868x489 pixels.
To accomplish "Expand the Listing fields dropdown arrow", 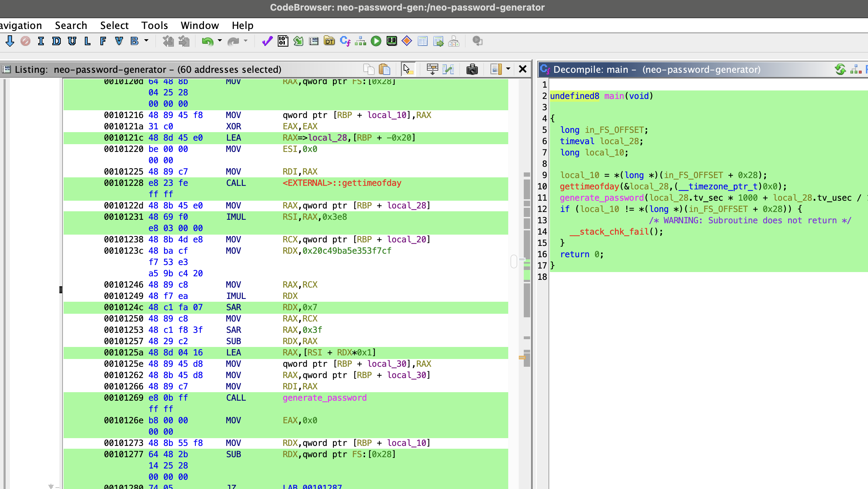I will (x=508, y=69).
